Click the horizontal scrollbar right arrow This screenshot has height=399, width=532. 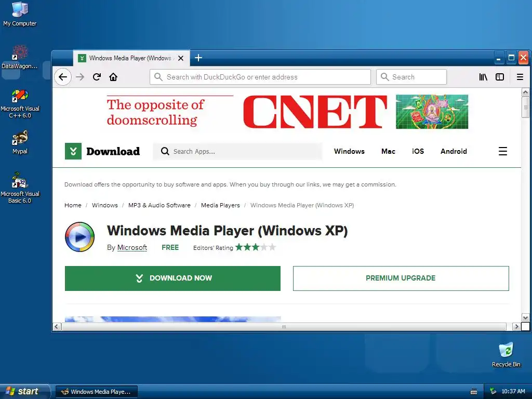coord(516,327)
